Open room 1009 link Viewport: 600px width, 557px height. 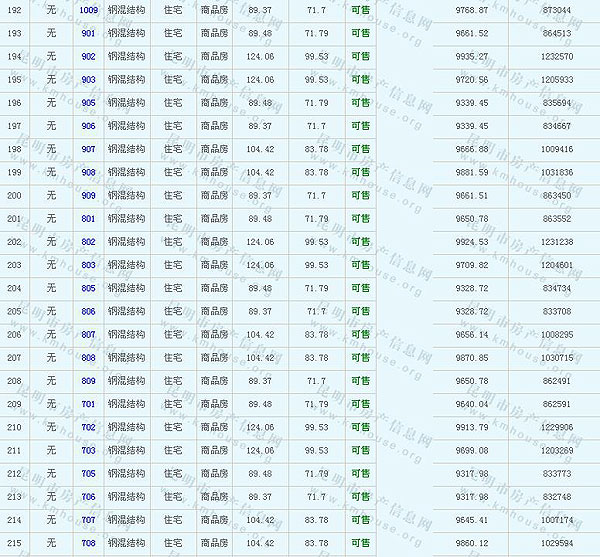pos(89,10)
